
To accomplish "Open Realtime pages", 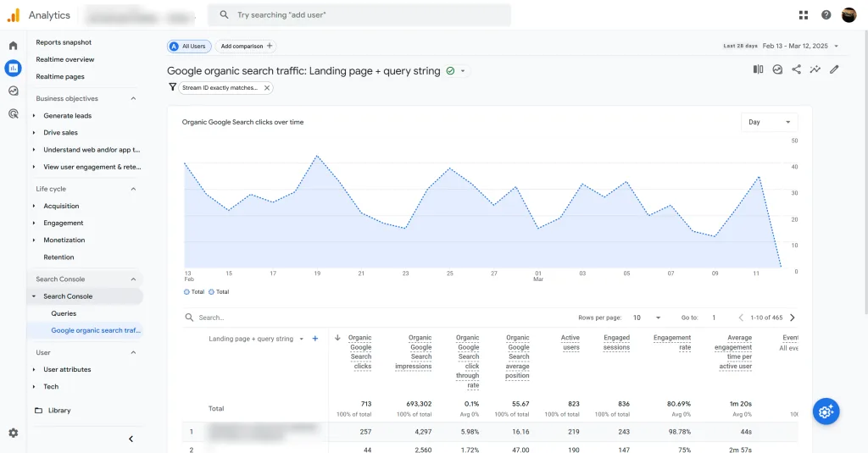I will (x=60, y=76).
